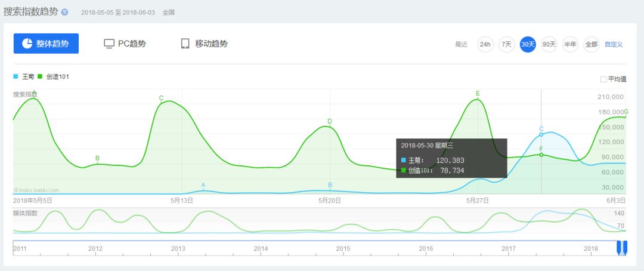This screenshot has width=644, height=271.
Task: Click green news marker E on chart
Action: click(x=478, y=94)
